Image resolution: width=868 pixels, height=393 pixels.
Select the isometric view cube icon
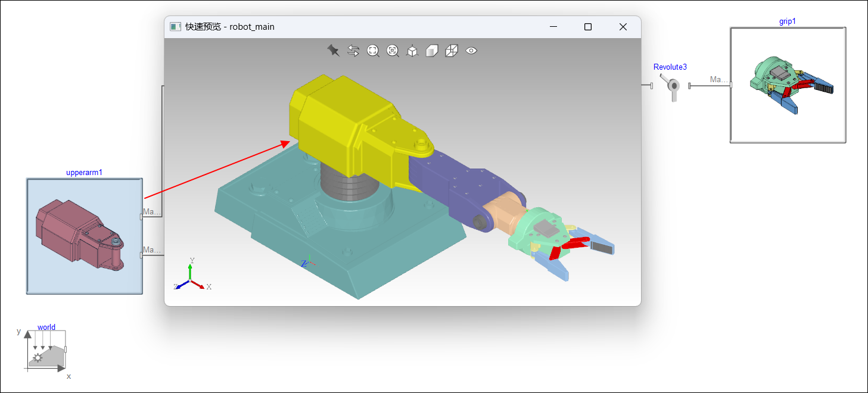coord(412,51)
